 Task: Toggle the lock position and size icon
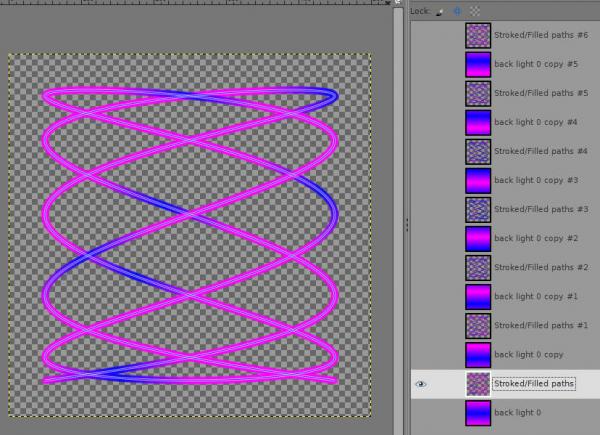pos(457,11)
